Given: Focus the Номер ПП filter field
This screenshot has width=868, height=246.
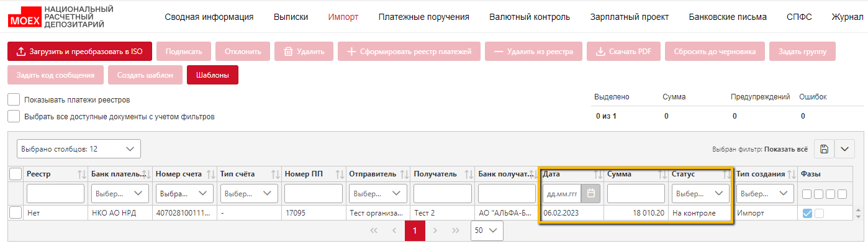Looking at the screenshot, I should (314, 193).
